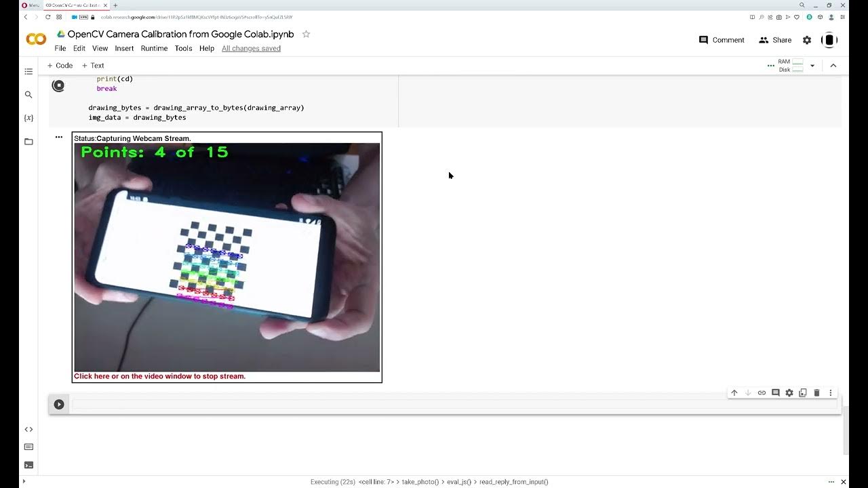The height and width of the screenshot is (488, 868).
Task: Add a new Text cell
Action: 93,66
